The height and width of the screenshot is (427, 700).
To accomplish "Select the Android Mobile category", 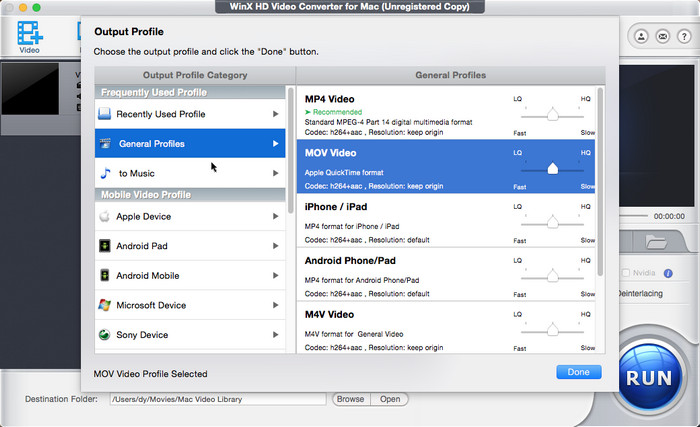I will 190,276.
